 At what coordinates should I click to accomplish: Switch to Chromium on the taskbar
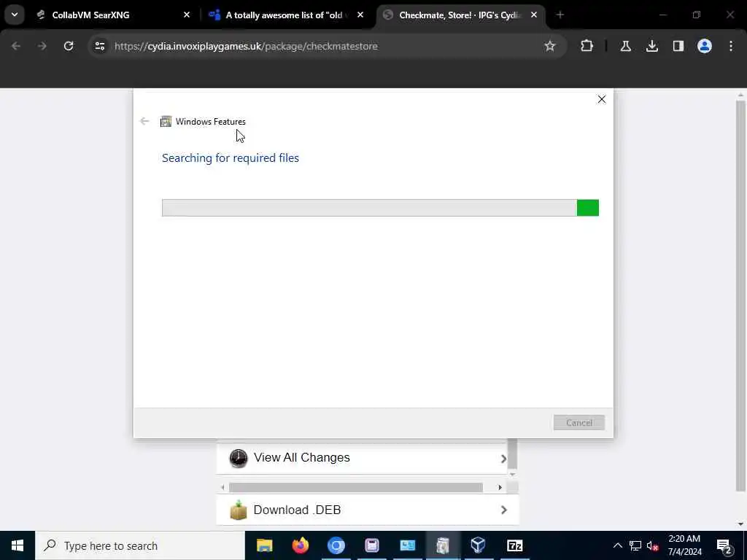click(336, 545)
